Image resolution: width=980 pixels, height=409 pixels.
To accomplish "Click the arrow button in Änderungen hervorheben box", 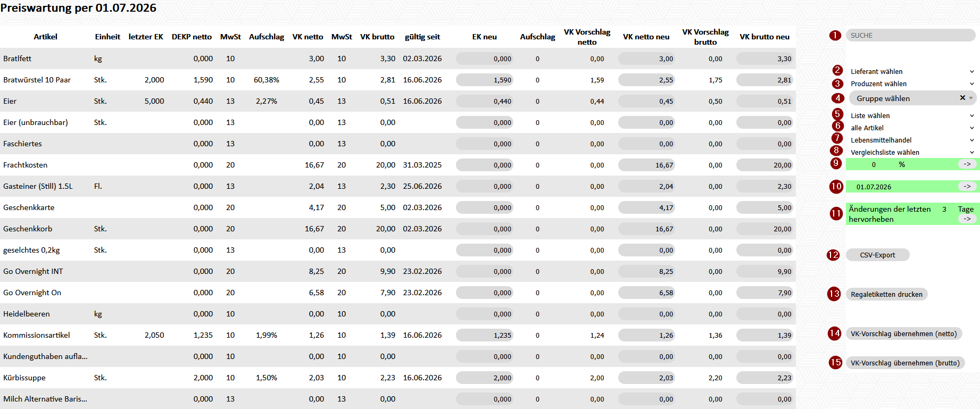I will pyautogui.click(x=967, y=219).
